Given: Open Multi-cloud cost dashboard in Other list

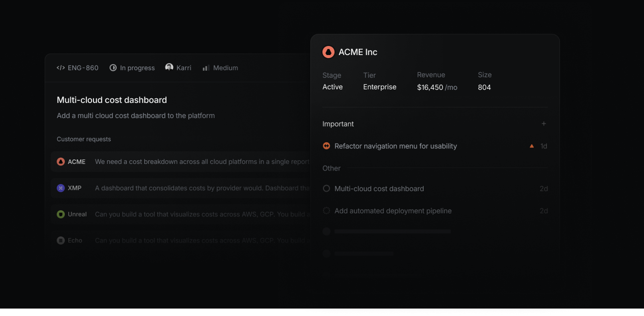Looking at the screenshot, I should pos(379,189).
